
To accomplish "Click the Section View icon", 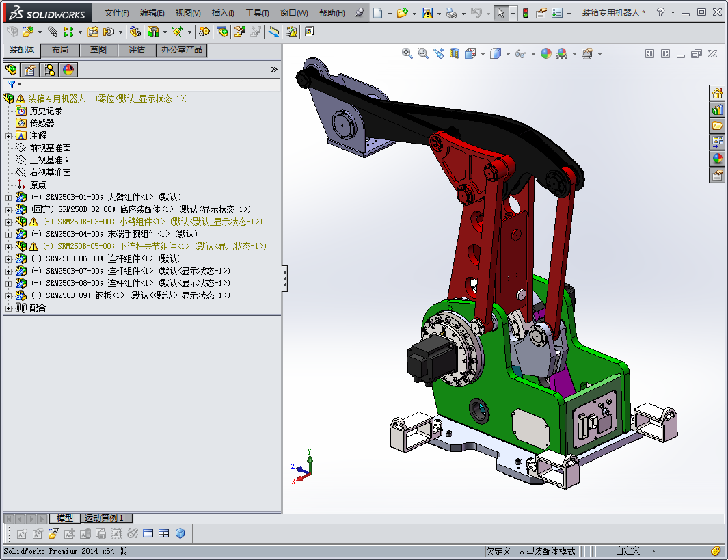I will tap(455, 53).
